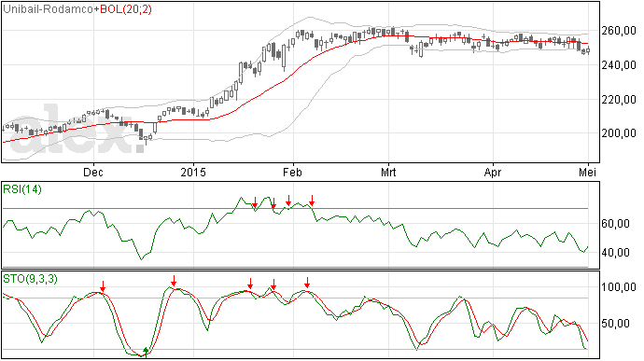Click the stochastic sell arrow near December

point(103,286)
